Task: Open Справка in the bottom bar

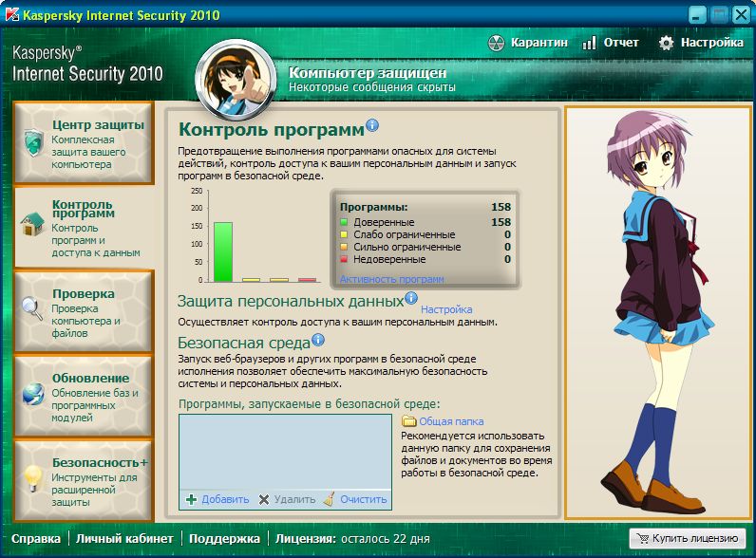Action: 36,539
